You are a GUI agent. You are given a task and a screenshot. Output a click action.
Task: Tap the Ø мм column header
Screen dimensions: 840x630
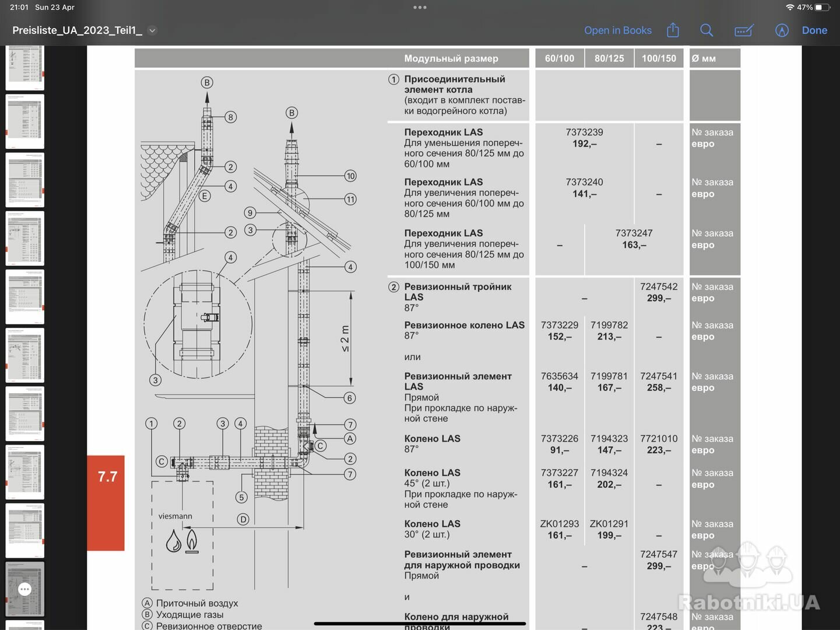coord(704,58)
